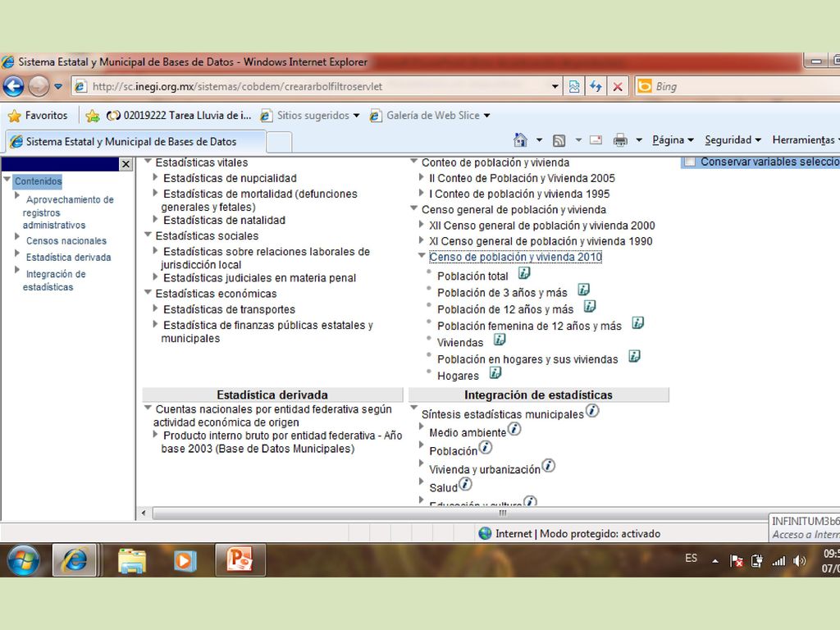Viewport: 840px width, 630px height.
Task: Click the Print icon
Action: (x=620, y=140)
